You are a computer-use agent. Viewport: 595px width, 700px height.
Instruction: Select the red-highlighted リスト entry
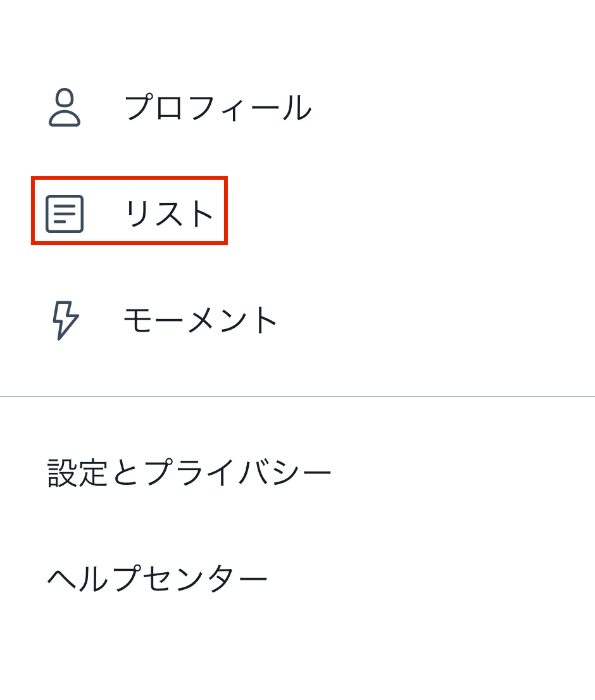click(x=130, y=210)
